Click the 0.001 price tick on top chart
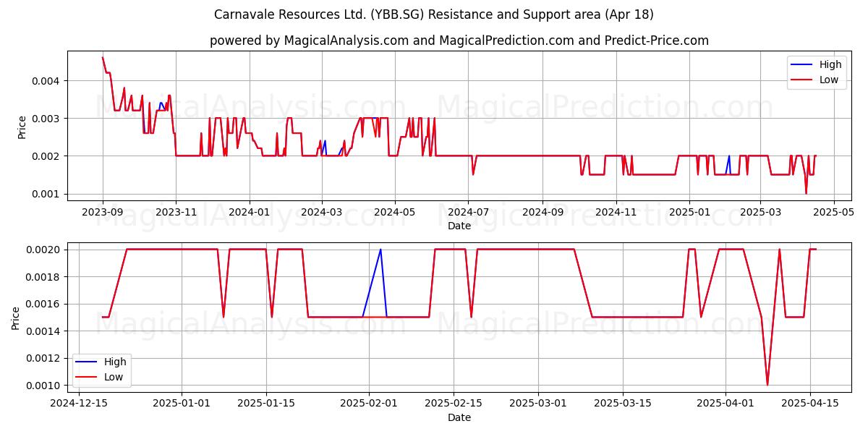The height and width of the screenshot is (434, 868). [x=46, y=194]
